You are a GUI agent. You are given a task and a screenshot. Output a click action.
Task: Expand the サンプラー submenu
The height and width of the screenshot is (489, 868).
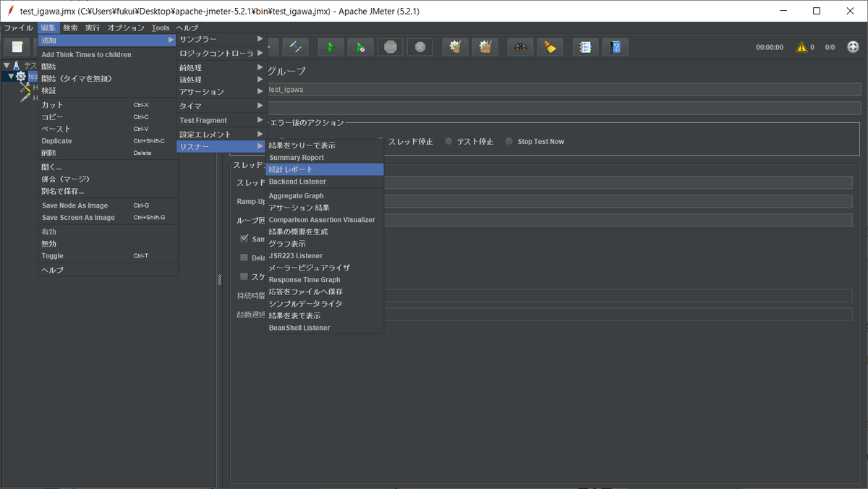click(222, 38)
